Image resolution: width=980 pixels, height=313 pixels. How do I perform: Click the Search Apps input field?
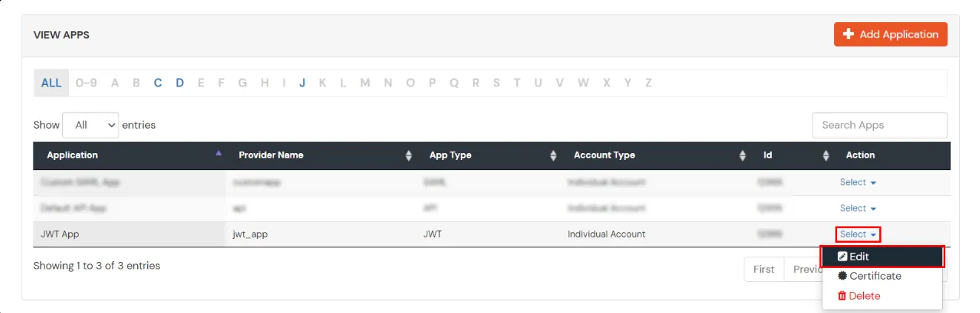click(x=880, y=125)
